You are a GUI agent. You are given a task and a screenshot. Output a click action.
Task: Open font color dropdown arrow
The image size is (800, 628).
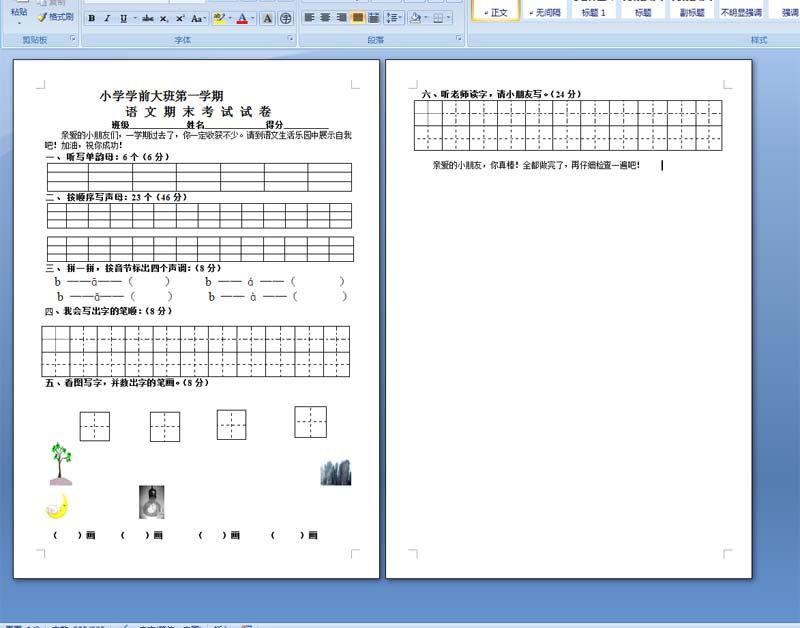(253, 18)
